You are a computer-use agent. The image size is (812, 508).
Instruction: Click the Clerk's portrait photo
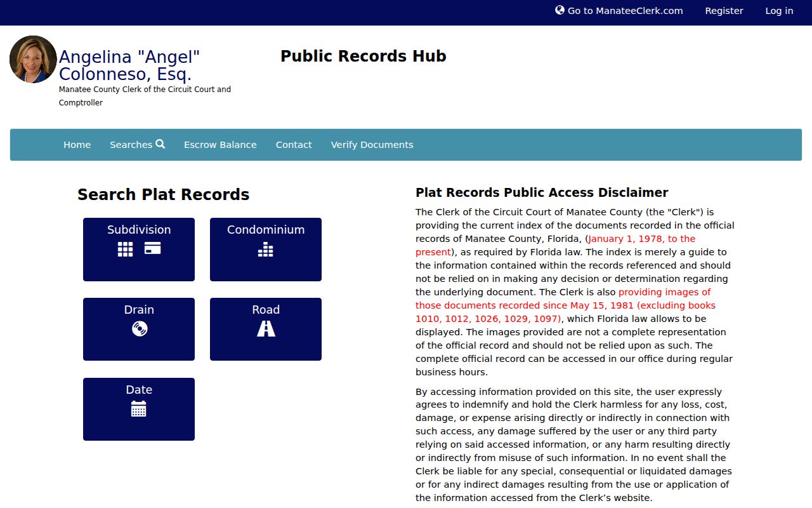(33, 59)
